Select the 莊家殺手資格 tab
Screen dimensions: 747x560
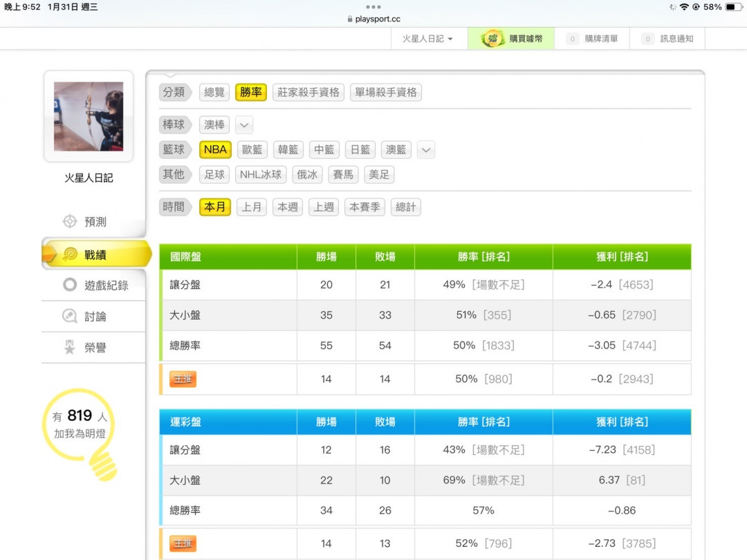pyautogui.click(x=308, y=93)
